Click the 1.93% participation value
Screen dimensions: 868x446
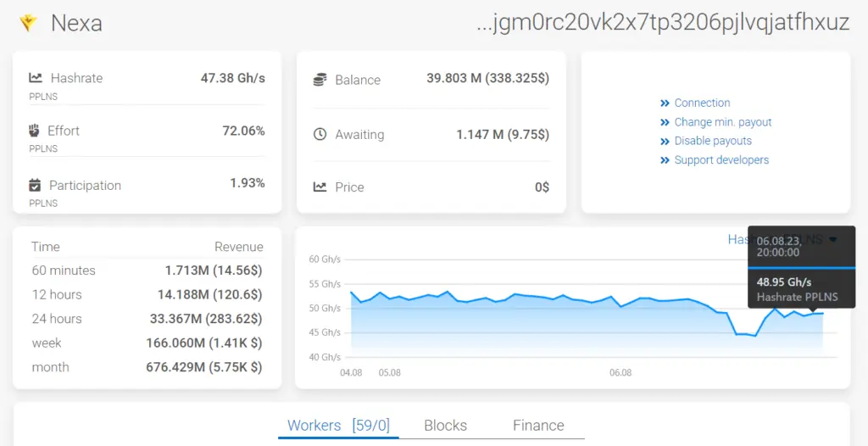coord(248,183)
